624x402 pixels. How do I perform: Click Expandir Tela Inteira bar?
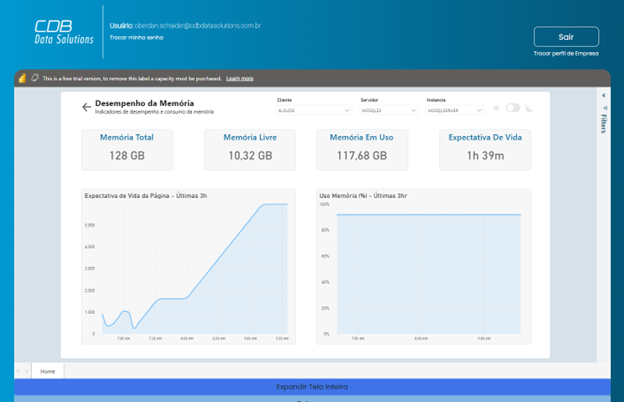pos(312,386)
